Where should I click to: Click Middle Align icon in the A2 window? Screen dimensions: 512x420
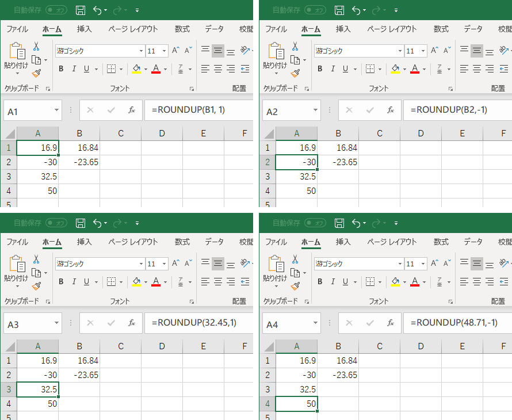point(477,51)
